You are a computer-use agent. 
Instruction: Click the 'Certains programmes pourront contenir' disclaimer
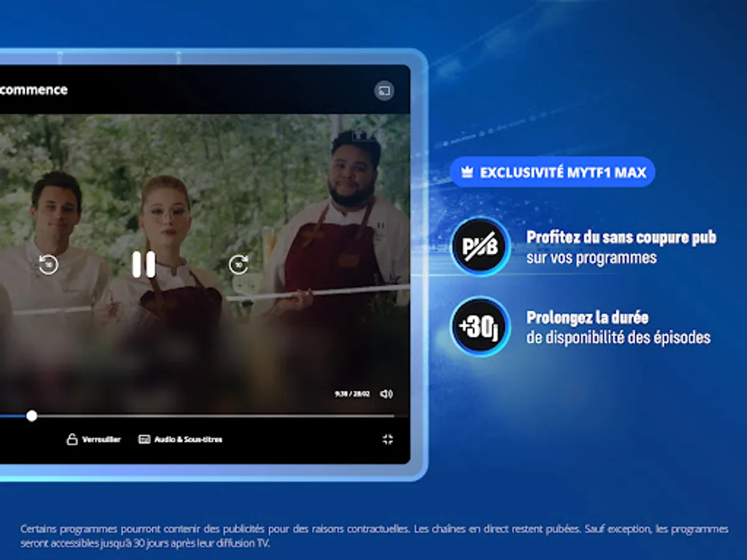tap(374, 536)
